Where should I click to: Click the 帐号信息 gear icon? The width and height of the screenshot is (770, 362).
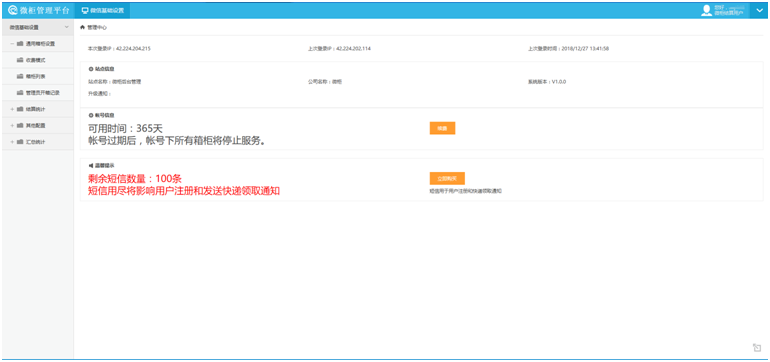pos(91,115)
